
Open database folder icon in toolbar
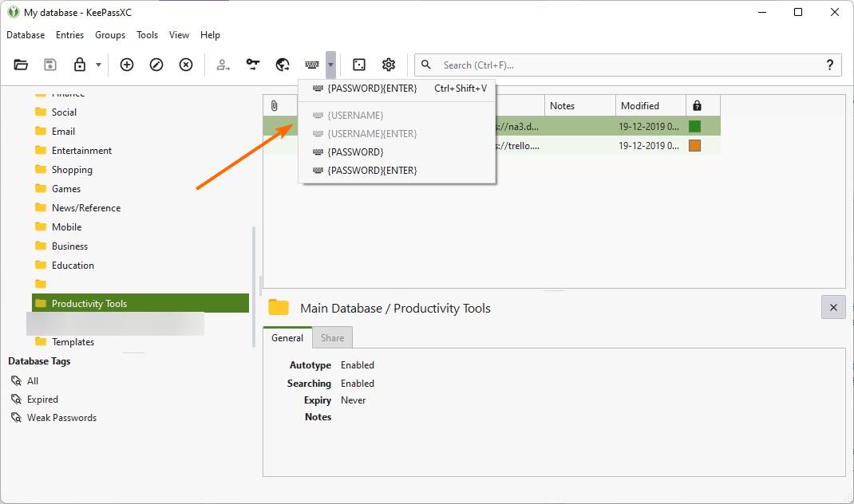(21, 65)
